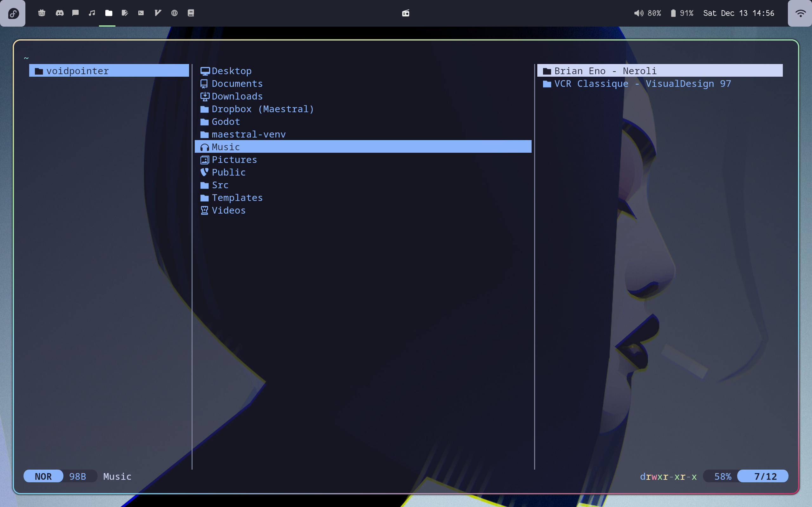Select the terminal workspace icon
Screen dimensions: 812x507
point(141,13)
